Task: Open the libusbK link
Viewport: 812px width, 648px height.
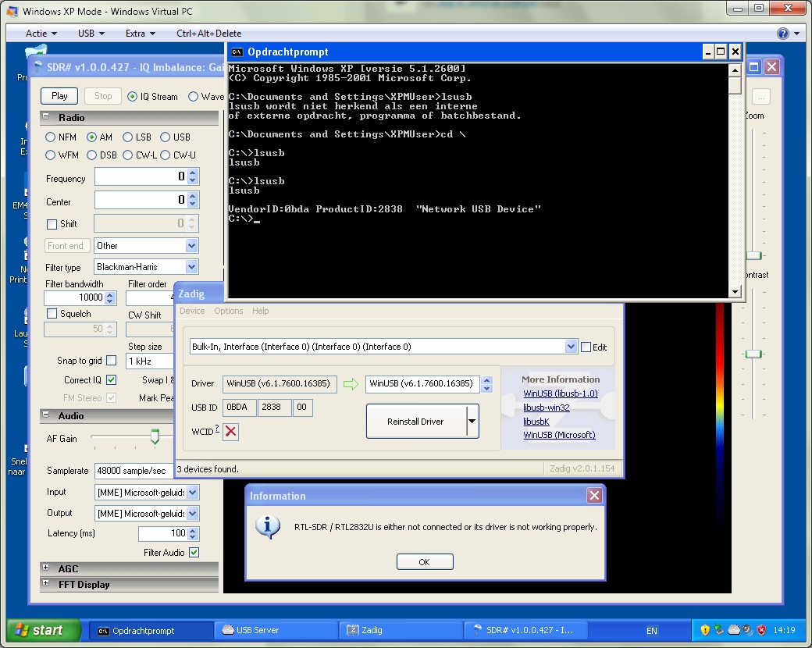Action: [x=536, y=422]
